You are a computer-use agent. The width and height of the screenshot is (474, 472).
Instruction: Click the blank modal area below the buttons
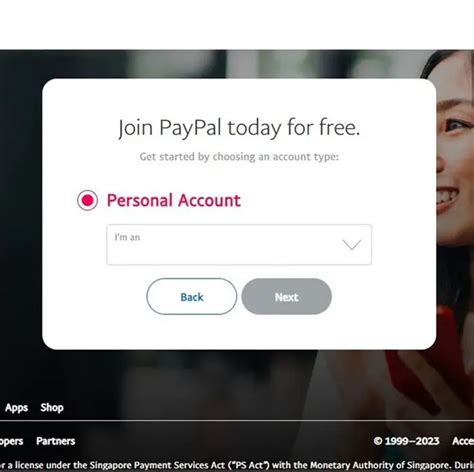click(239, 332)
